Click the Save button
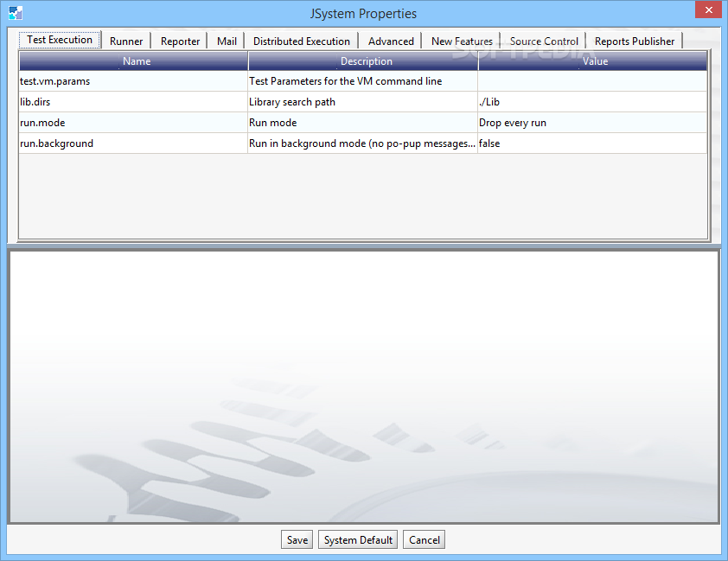This screenshot has height=561, width=728. 297,539
